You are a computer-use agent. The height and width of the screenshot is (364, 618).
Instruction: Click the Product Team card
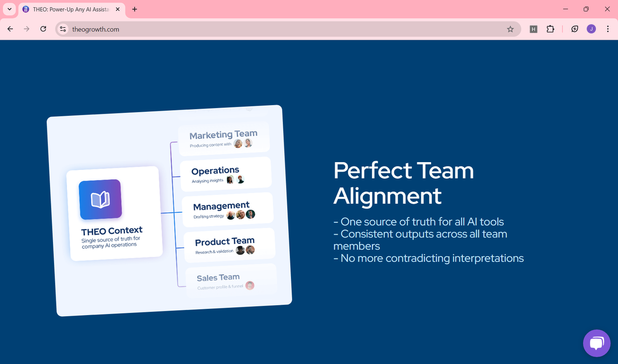[229, 245]
